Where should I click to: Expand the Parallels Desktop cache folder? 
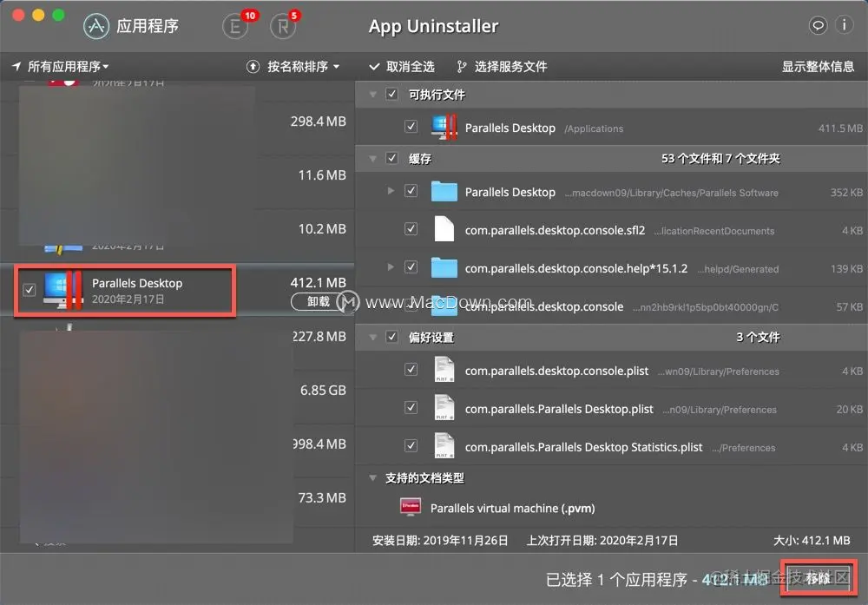[391, 191]
